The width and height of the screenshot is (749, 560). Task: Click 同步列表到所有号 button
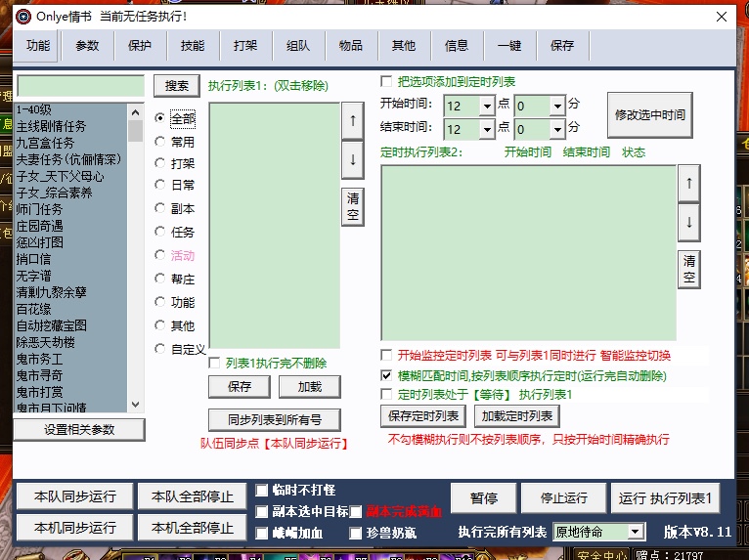tap(275, 420)
